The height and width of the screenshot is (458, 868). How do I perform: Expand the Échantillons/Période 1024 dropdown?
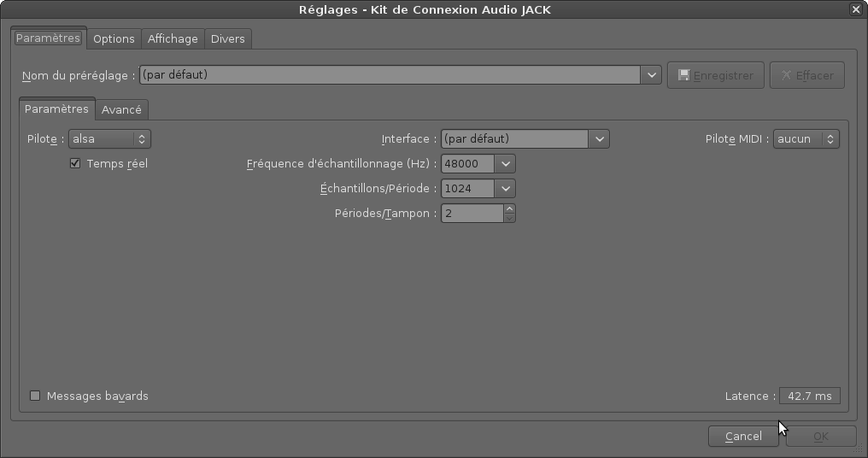(506, 189)
